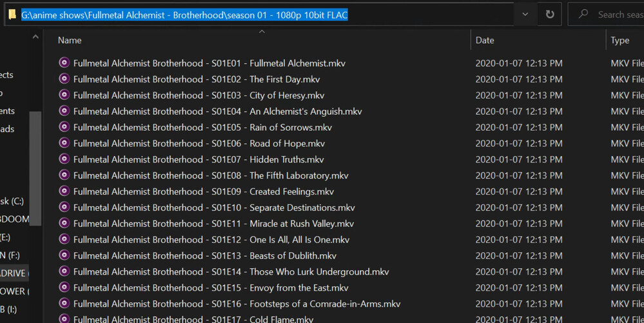Open the (I:) drive in navigation pane

click(x=8, y=309)
